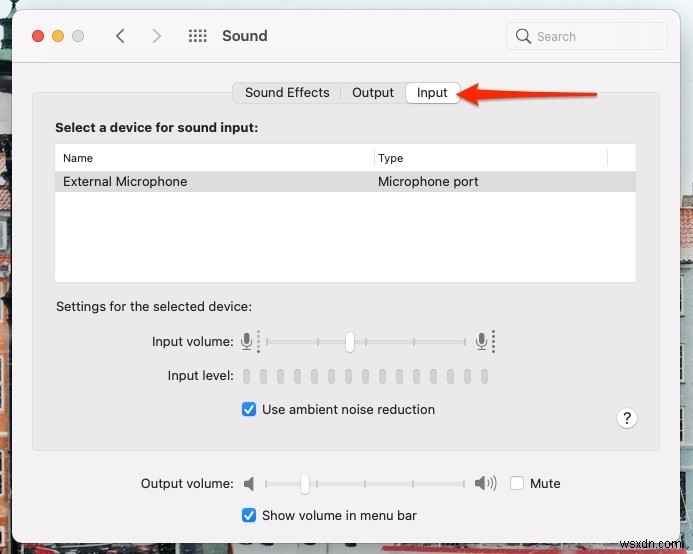The height and width of the screenshot is (554, 693).
Task: Enable the Mute checkbox
Action: point(517,483)
